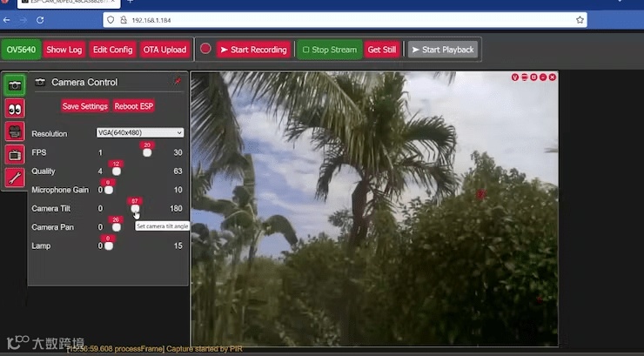Open the video camera sidebar tab
The height and width of the screenshot is (356, 644).
[15, 131]
